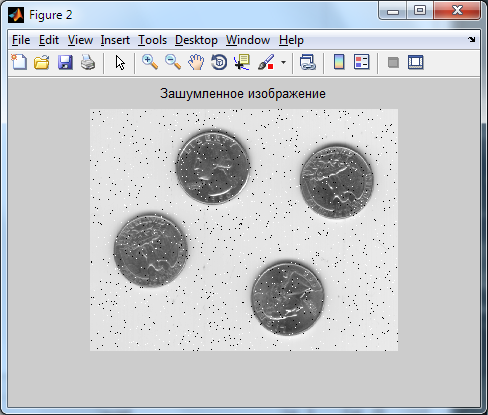Select the Zoom Out magnifier tool
Viewport: 488px width, 415px height.
173,62
